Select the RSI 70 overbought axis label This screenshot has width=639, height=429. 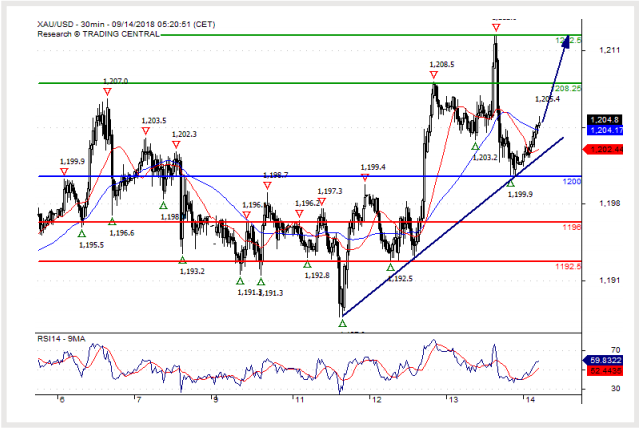click(x=615, y=350)
